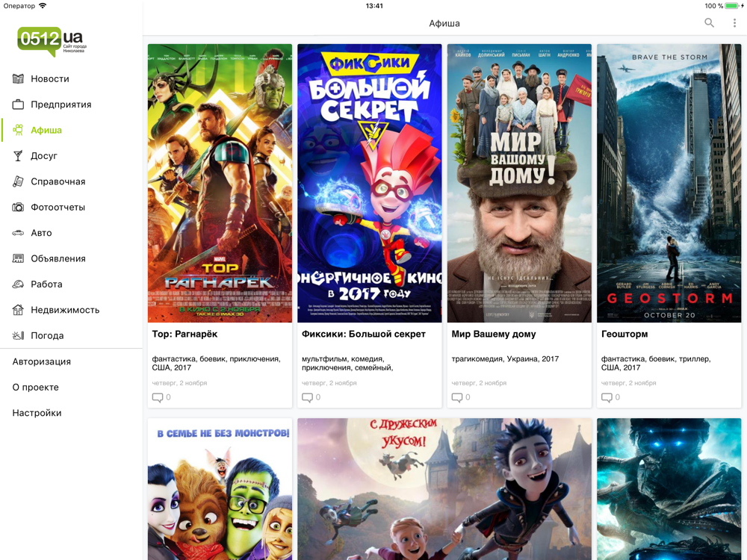Open the Тор: Рагнарёк movie title
This screenshot has width=747, height=560.
(185, 335)
